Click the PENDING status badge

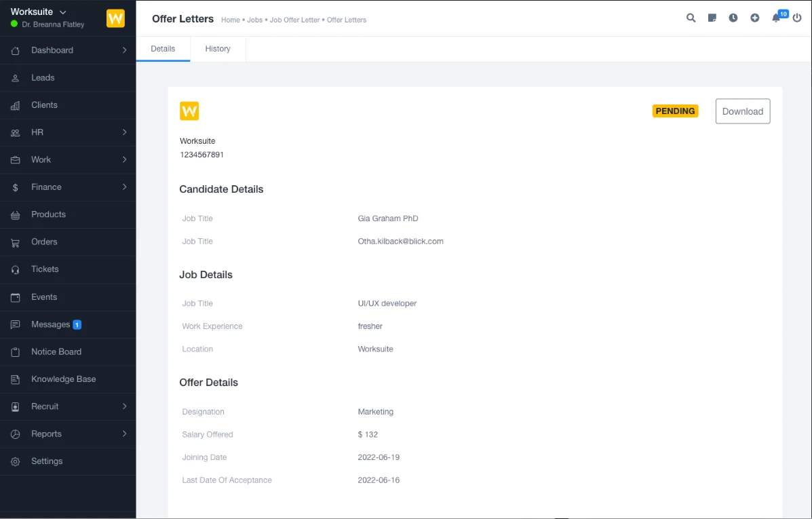coord(675,111)
